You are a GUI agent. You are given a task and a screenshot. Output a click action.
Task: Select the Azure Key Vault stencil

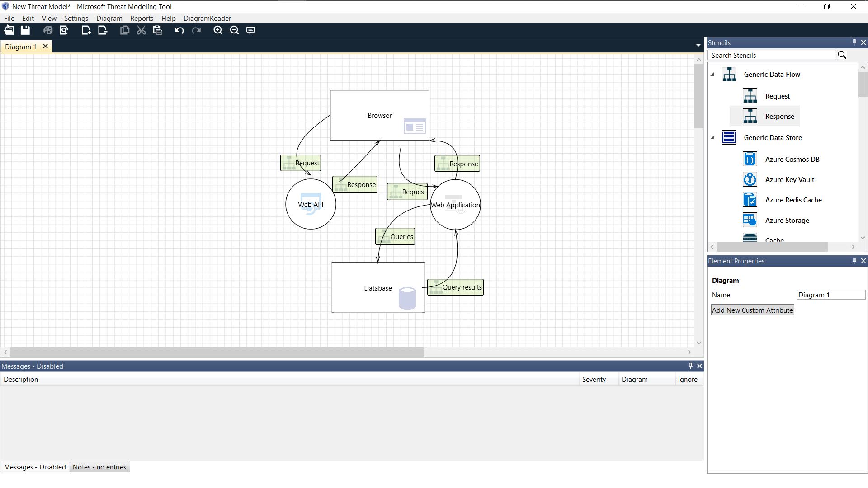tap(789, 180)
